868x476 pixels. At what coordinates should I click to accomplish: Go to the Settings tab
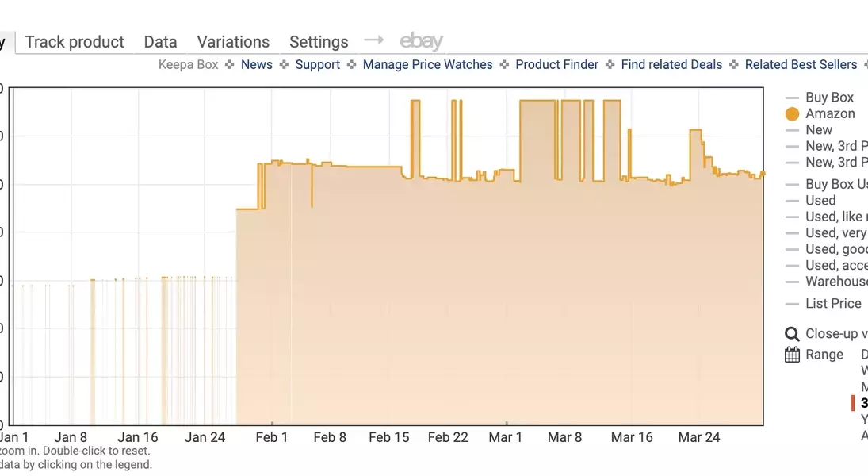[319, 42]
